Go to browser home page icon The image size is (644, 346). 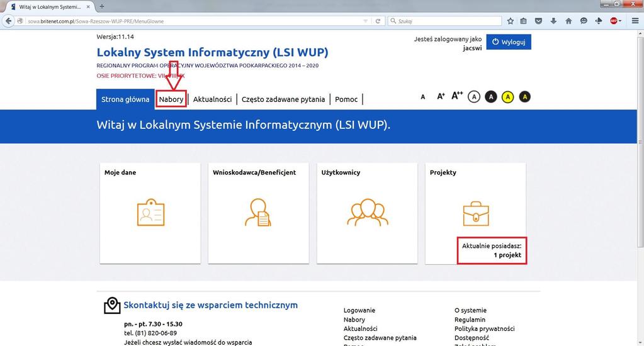coord(568,21)
